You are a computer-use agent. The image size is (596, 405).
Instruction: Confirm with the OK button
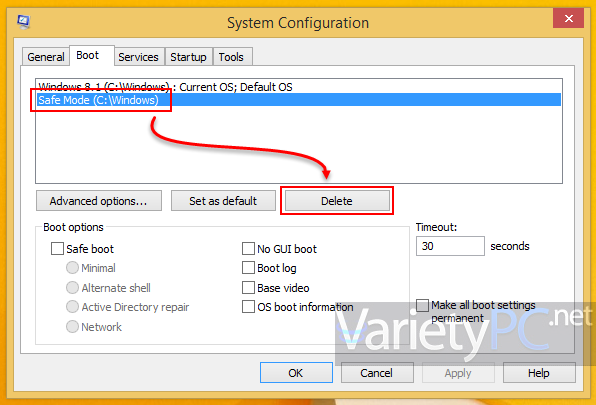[296, 373]
